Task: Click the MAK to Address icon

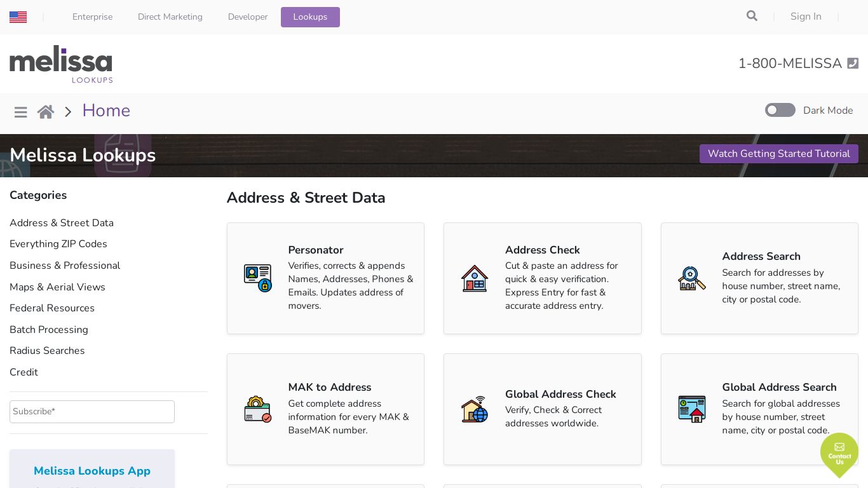Action: (x=258, y=409)
